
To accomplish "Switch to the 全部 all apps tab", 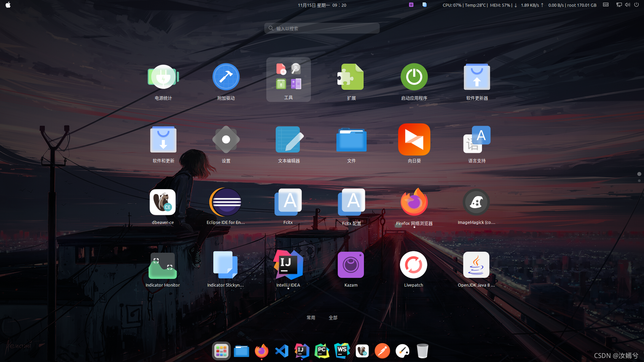I will click(333, 317).
